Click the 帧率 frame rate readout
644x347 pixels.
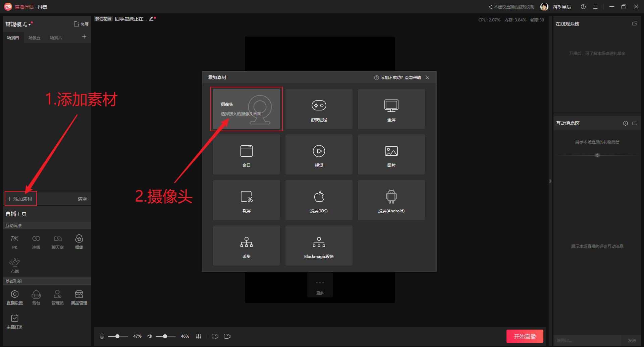537,20
